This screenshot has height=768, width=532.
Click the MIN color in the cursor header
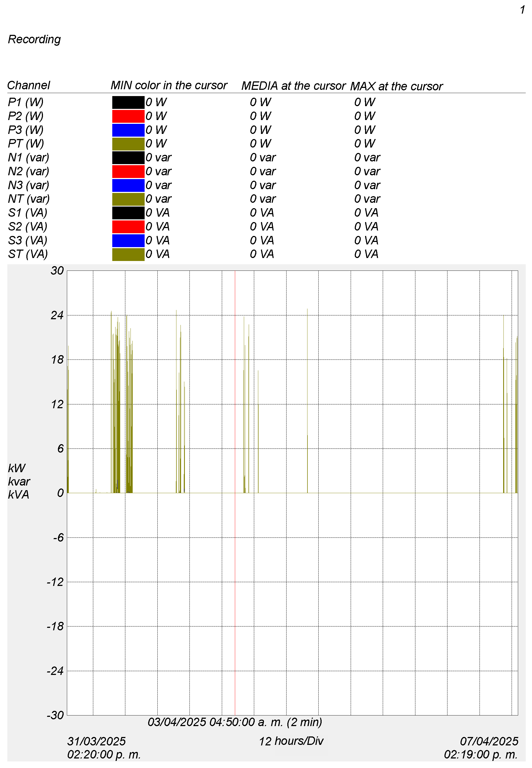(169, 85)
